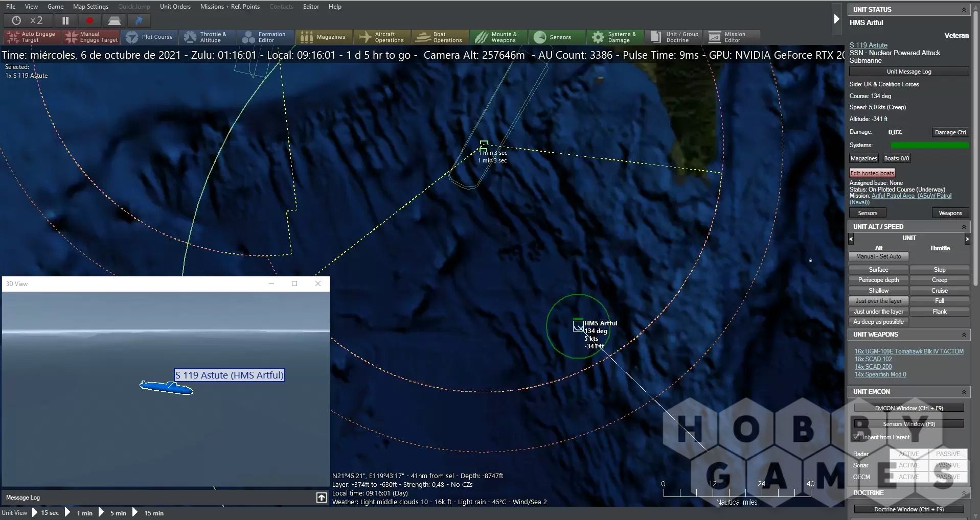
Task: Open the Help menu
Action: [x=335, y=7]
